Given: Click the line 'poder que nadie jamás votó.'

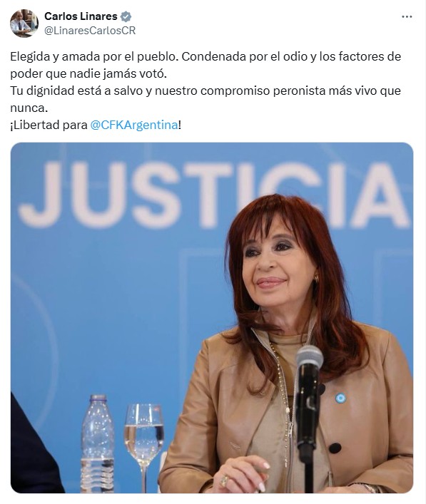Looking at the screenshot, I should (88, 74).
